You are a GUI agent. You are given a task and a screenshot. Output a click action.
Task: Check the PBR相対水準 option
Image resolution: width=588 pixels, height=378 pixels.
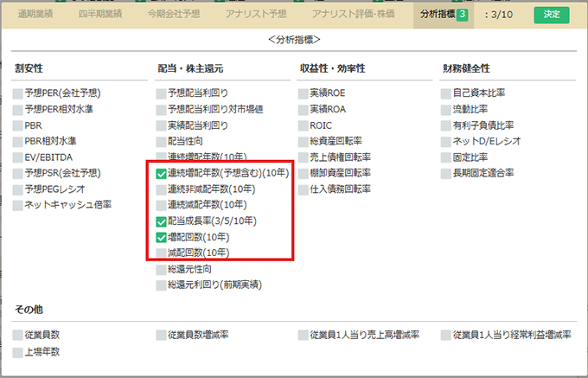point(17,142)
